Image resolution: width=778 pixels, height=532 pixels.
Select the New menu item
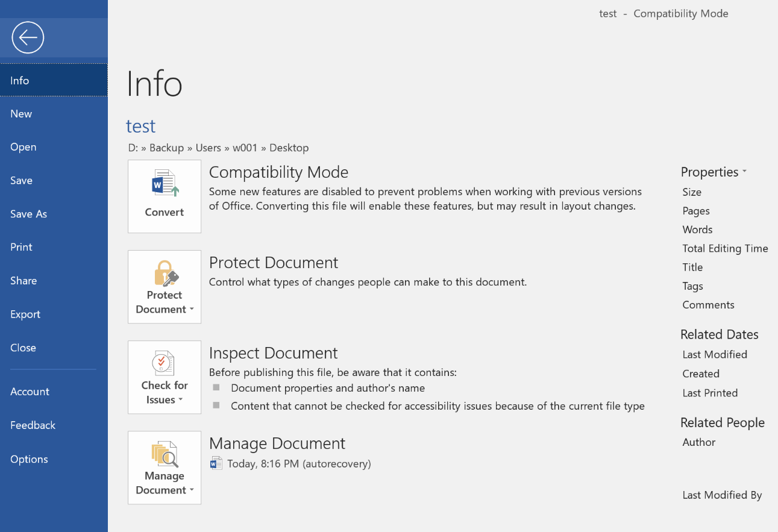(21, 114)
